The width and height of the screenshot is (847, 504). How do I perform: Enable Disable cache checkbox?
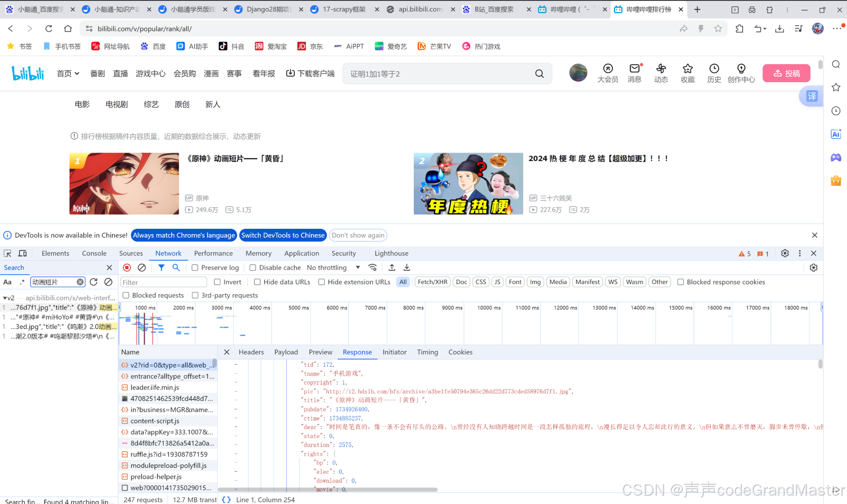click(x=253, y=268)
